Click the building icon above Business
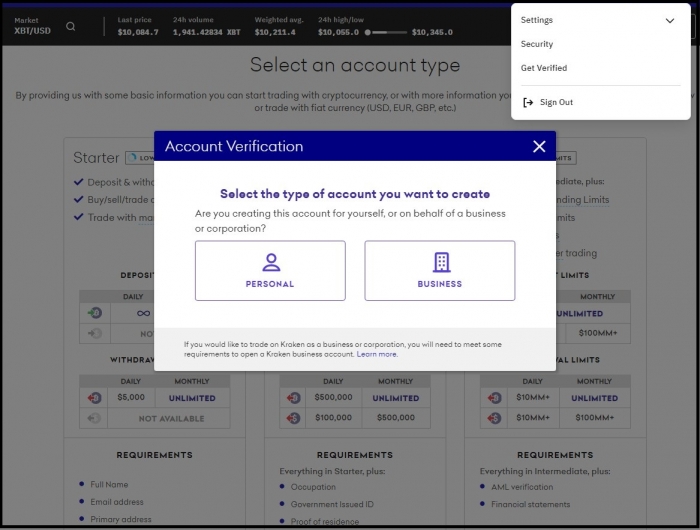This screenshot has width=700, height=530. [x=442, y=263]
